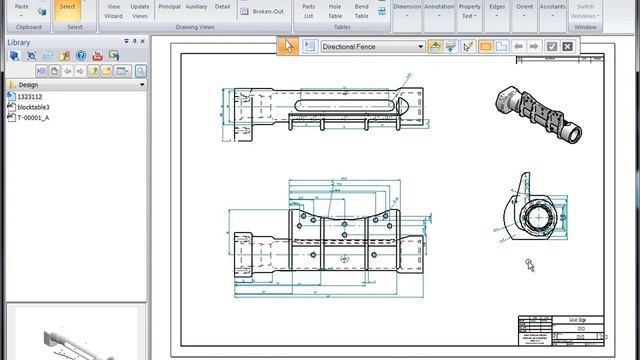
Task: Go to Home folder in Library
Action: tap(54, 71)
